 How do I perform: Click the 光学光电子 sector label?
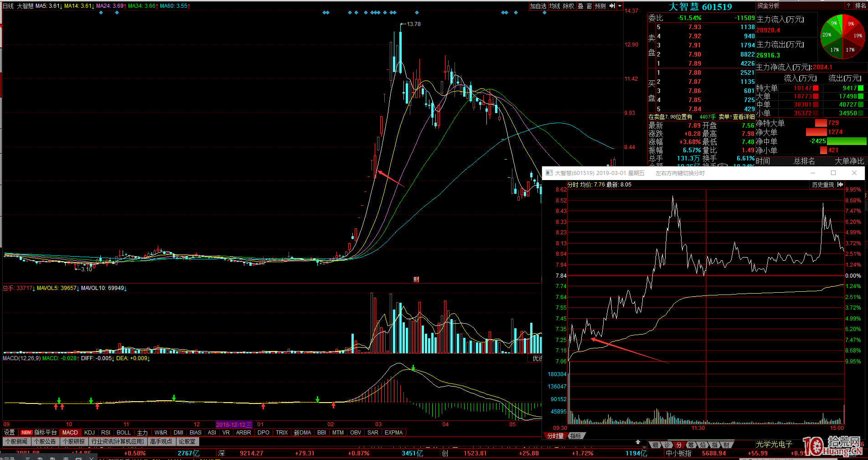774,444
